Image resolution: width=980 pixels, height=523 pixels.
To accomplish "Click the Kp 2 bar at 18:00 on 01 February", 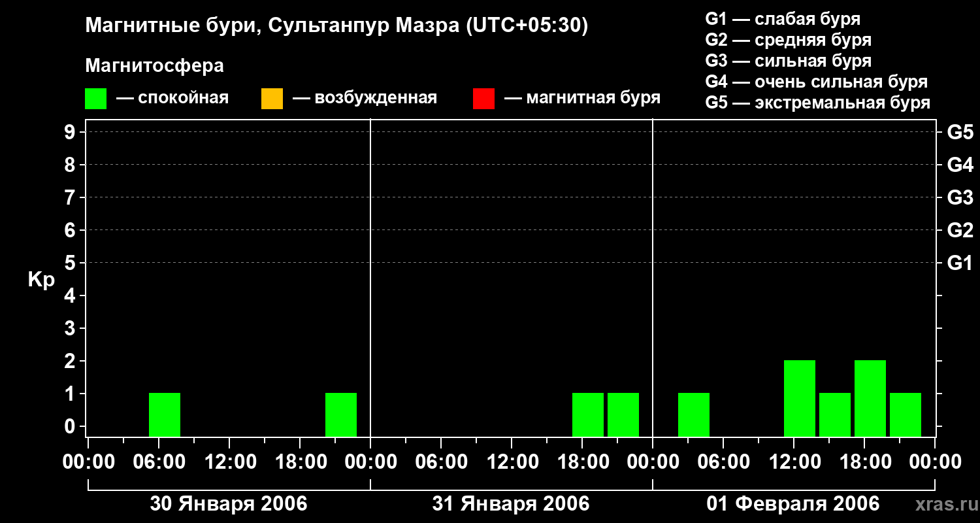I will click(x=870, y=398).
